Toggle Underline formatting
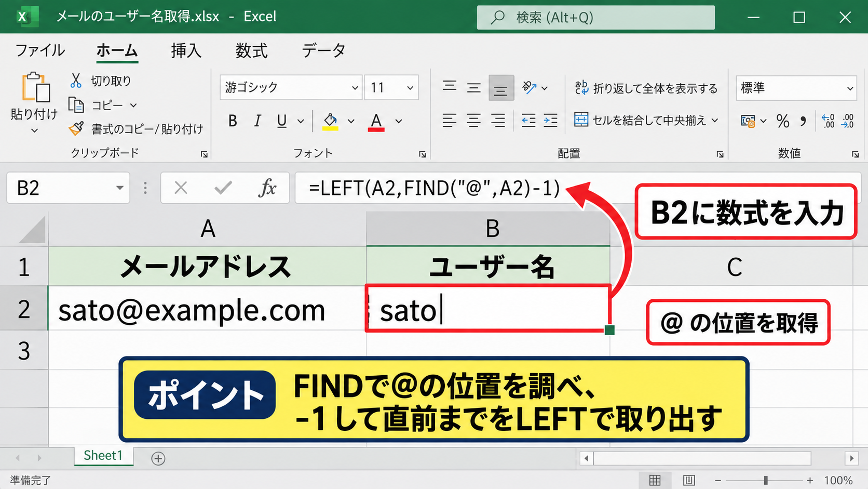 pos(282,121)
